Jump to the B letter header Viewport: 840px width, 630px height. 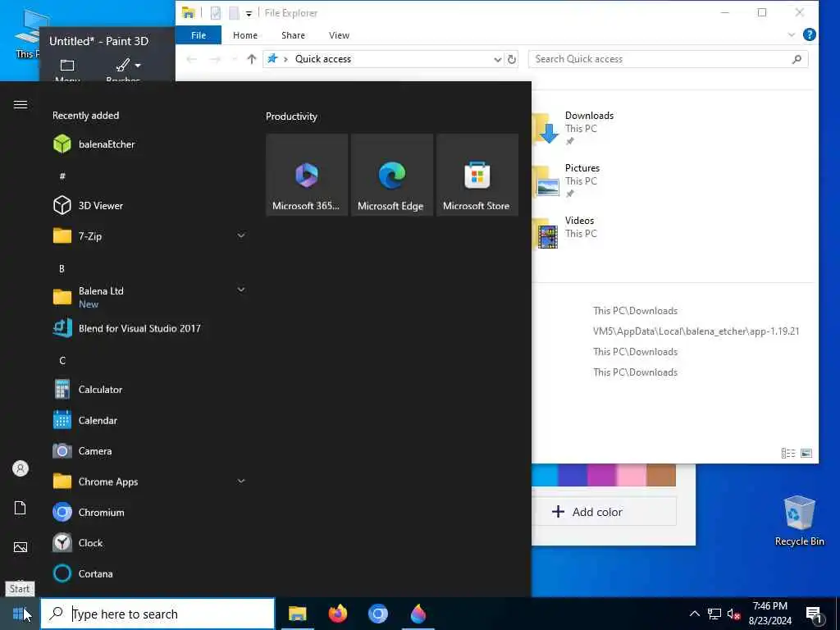pos(62,268)
